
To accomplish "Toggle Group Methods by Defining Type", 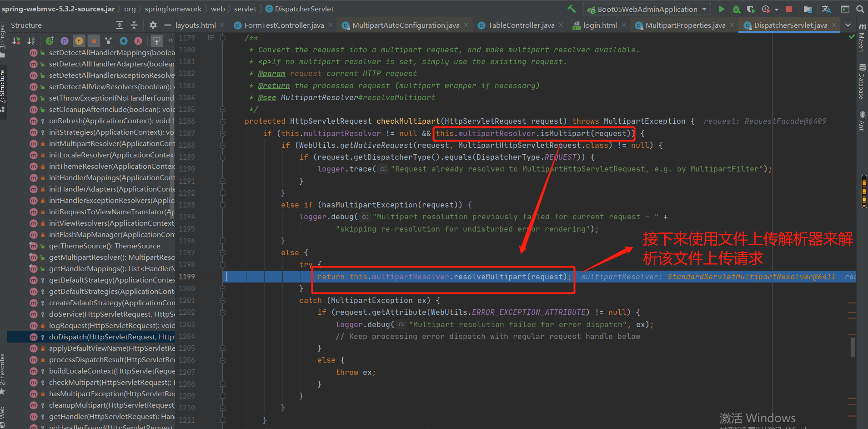I will (108, 41).
